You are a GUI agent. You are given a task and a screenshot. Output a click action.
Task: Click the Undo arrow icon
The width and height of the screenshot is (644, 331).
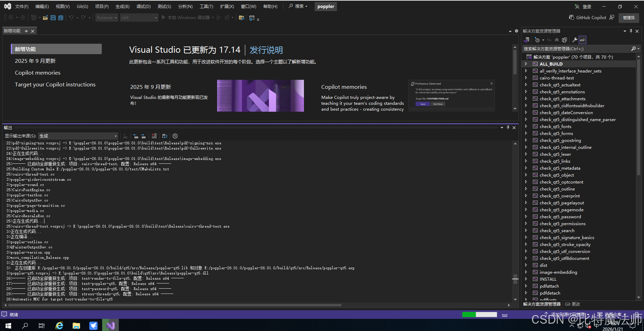click(x=71, y=18)
